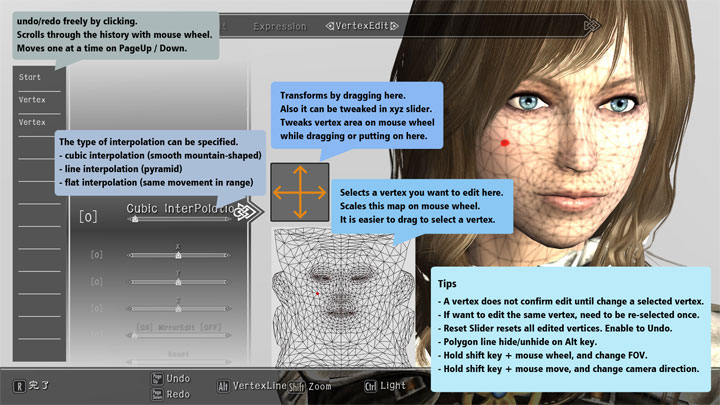The image size is (720, 405).
Task: Click the right arrow beside VertexEdit tab
Action: click(x=394, y=26)
